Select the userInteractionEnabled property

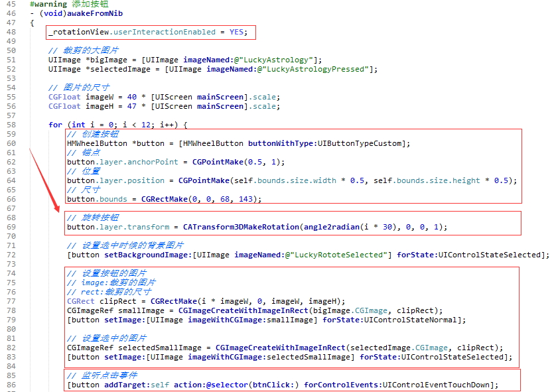coord(164,32)
